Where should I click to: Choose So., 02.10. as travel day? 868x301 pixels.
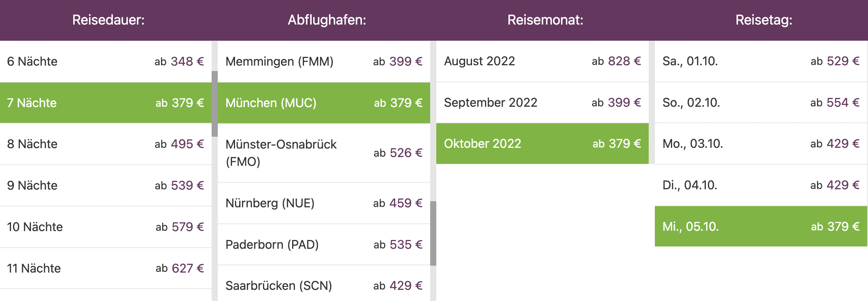(x=761, y=103)
